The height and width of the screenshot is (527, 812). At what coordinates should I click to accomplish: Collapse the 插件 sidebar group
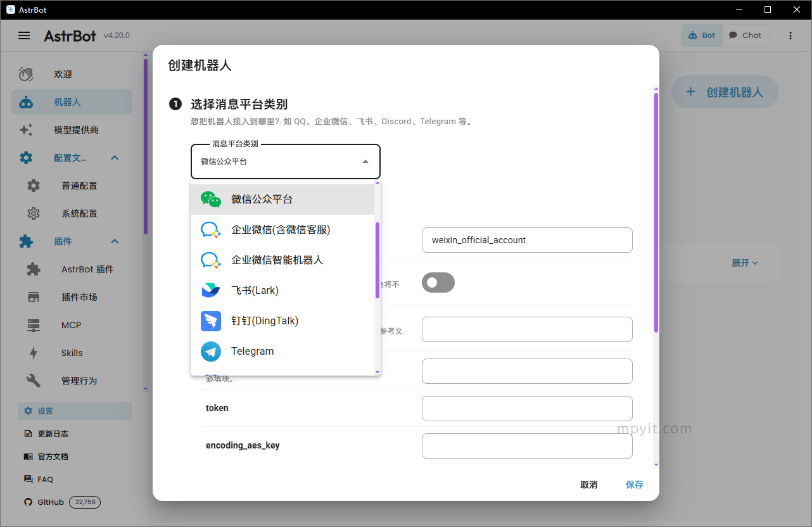click(115, 241)
